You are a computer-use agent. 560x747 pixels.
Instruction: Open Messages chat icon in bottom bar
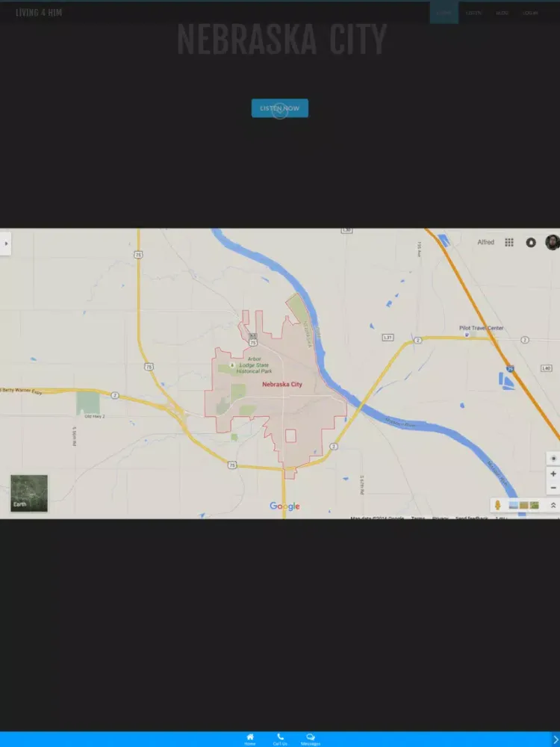[x=311, y=737]
